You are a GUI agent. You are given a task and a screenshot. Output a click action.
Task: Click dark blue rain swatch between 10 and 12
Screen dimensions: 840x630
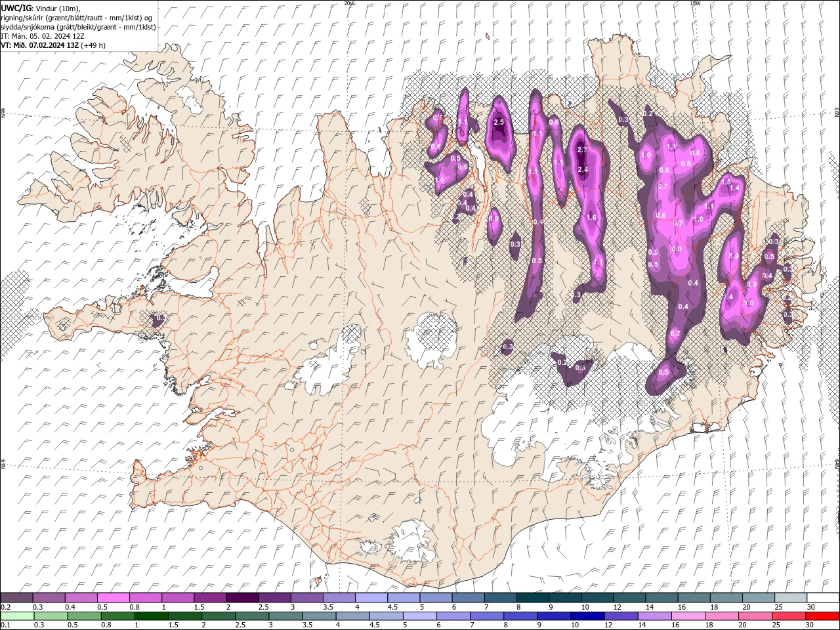(587, 616)
